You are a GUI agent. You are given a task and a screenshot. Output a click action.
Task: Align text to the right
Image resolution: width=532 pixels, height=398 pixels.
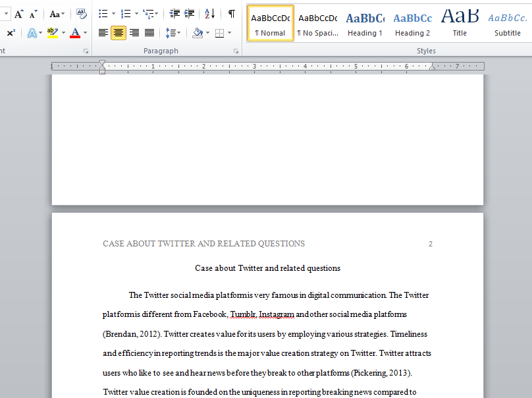(134, 33)
